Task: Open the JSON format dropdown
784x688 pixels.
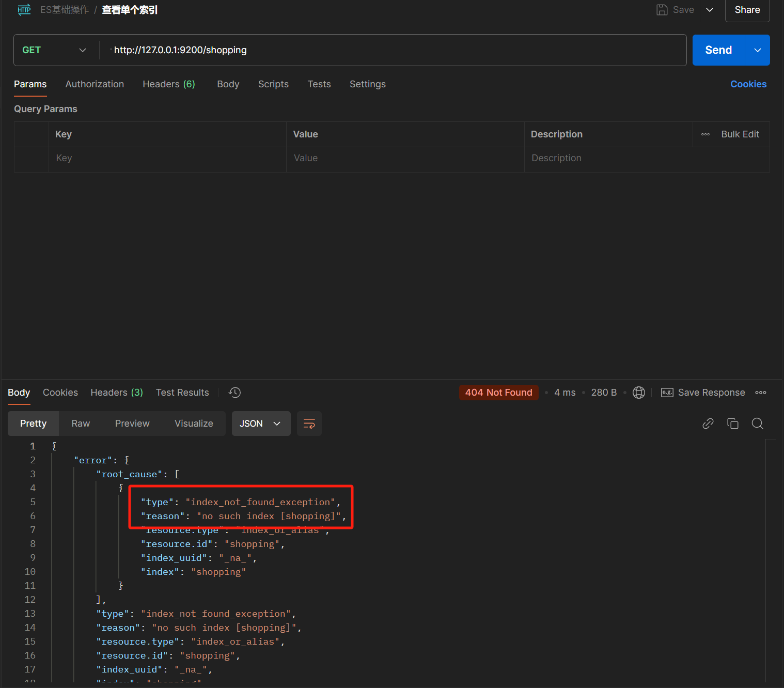Action: (x=261, y=424)
